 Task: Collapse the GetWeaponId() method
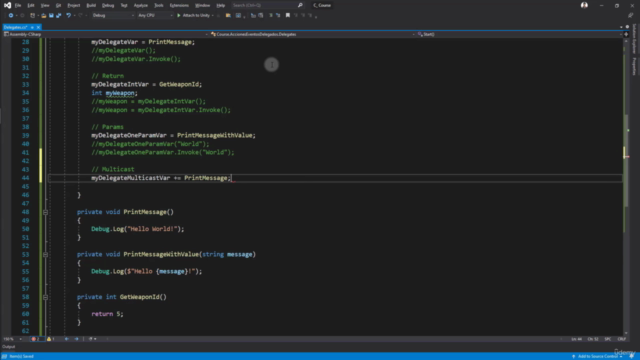[x=45, y=297]
